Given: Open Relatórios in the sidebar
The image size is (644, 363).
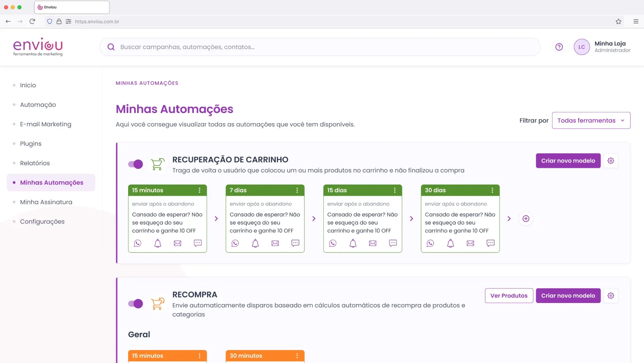Looking at the screenshot, I should 35,163.
